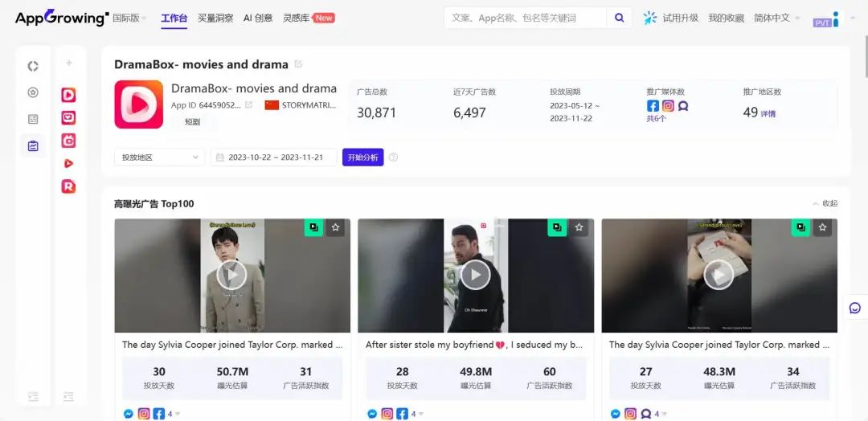The width and height of the screenshot is (868, 421).
Task: Open 详情 link for promoted regions
Action: coord(768,114)
